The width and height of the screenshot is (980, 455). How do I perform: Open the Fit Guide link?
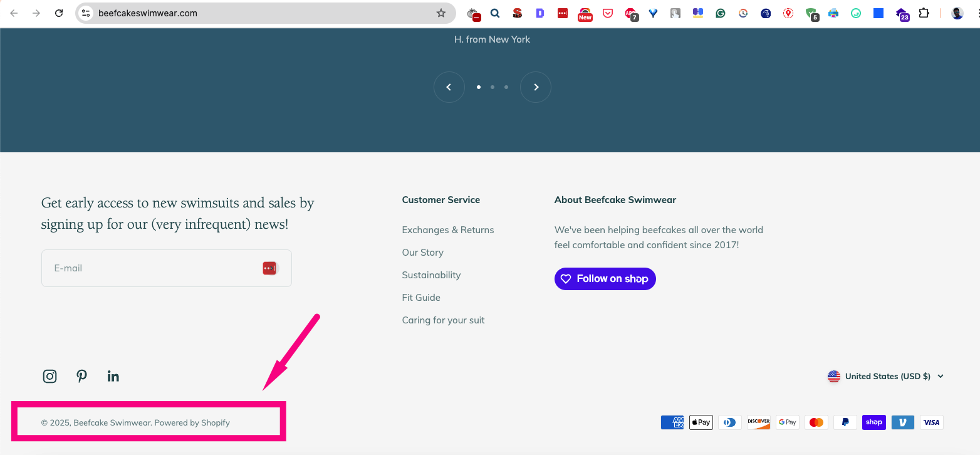421,298
